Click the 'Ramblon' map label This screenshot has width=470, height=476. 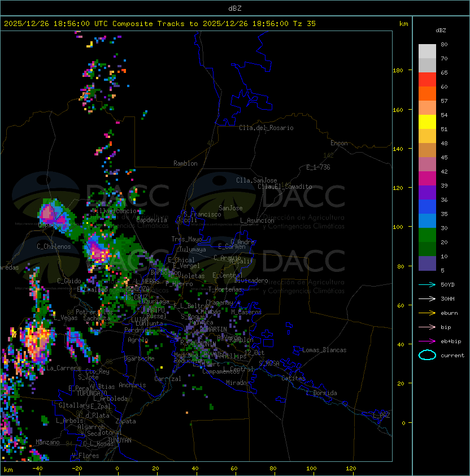tap(185, 163)
